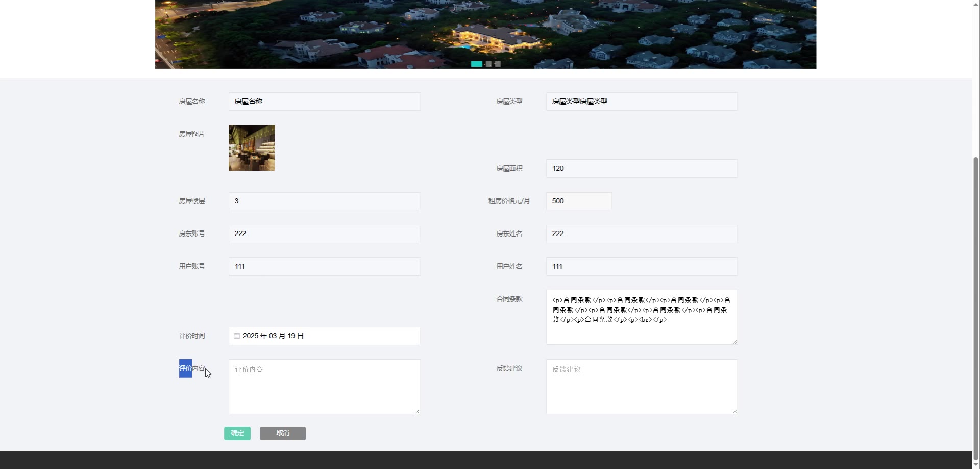980x469 pixels.
Task: Click the scrollbar down arrow
Action: pyautogui.click(x=976, y=465)
